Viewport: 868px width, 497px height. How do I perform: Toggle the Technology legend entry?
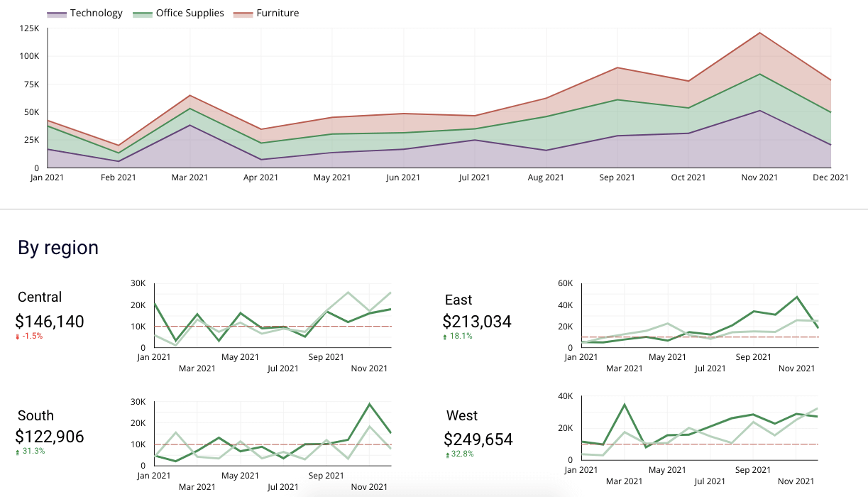(84, 13)
